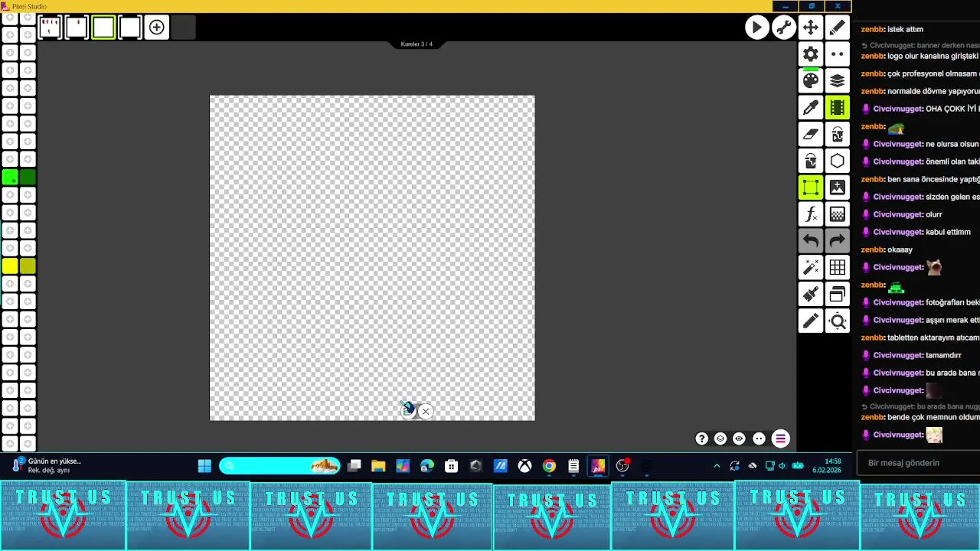The width and height of the screenshot is (980, 551).
Task: Click the circular button right of help
Action: pos(720,439)
